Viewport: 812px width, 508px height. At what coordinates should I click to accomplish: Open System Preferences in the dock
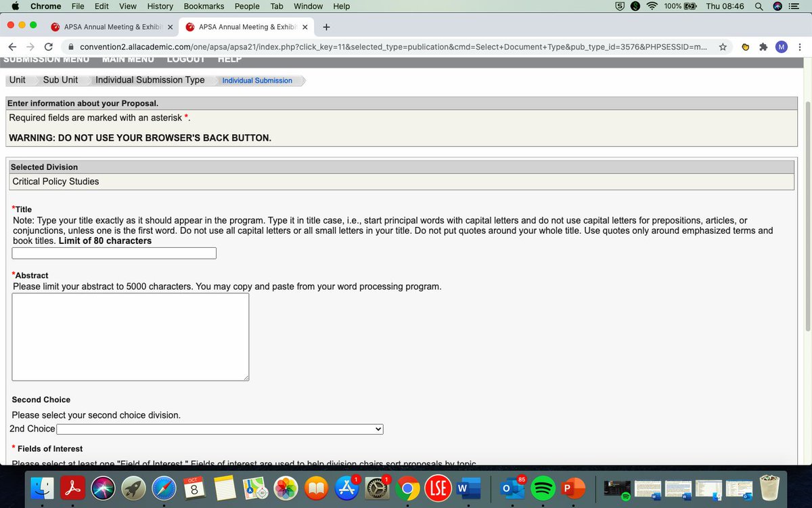pyautogui.click(x=377, y=488)
